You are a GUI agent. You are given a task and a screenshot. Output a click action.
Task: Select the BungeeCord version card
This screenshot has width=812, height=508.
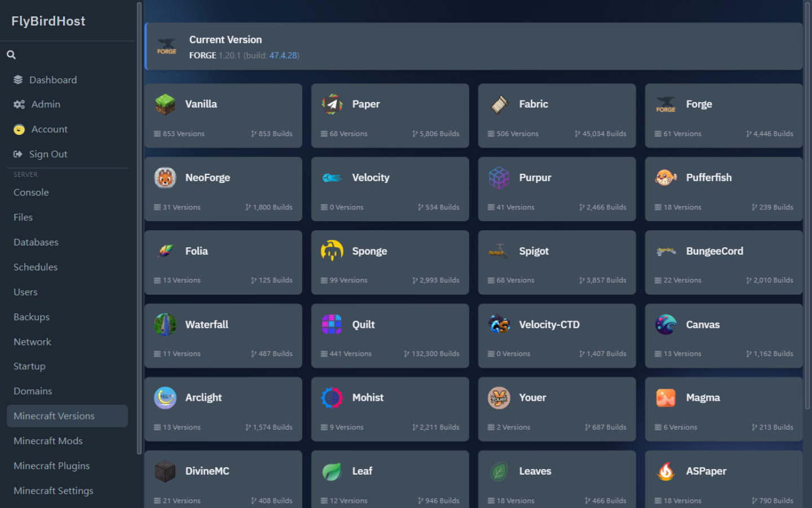(x=723, y=262)
